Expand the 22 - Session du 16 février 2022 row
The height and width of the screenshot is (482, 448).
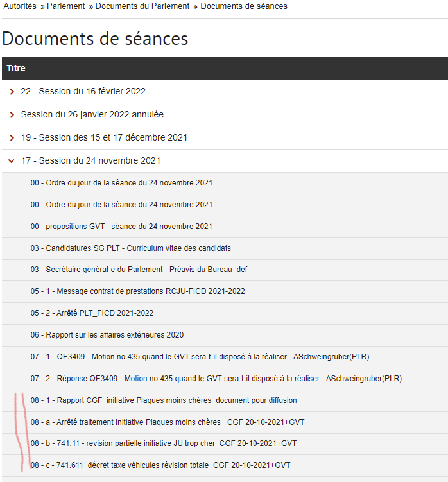pyautogui.click(x=83, y=92)
